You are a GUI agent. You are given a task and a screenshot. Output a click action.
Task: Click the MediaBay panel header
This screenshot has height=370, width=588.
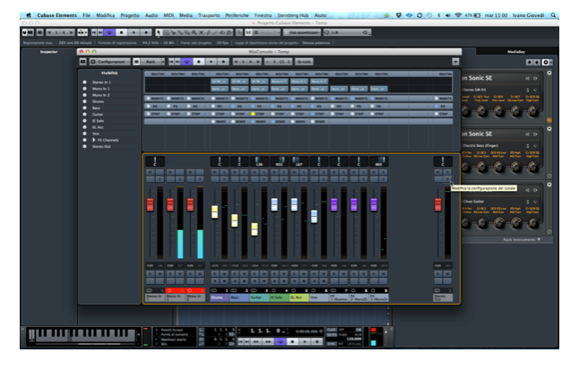click(x=516, y=52)
